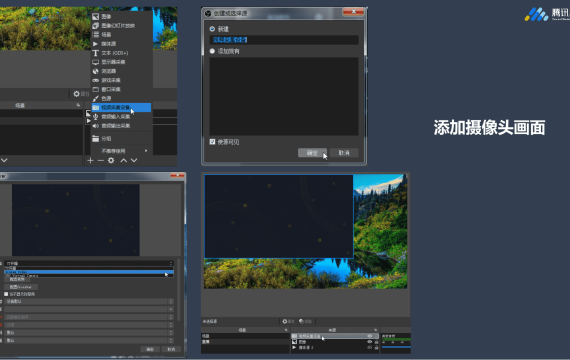
Task: Select first scene in bottom-right Scenes list
Action: [245, 336]
